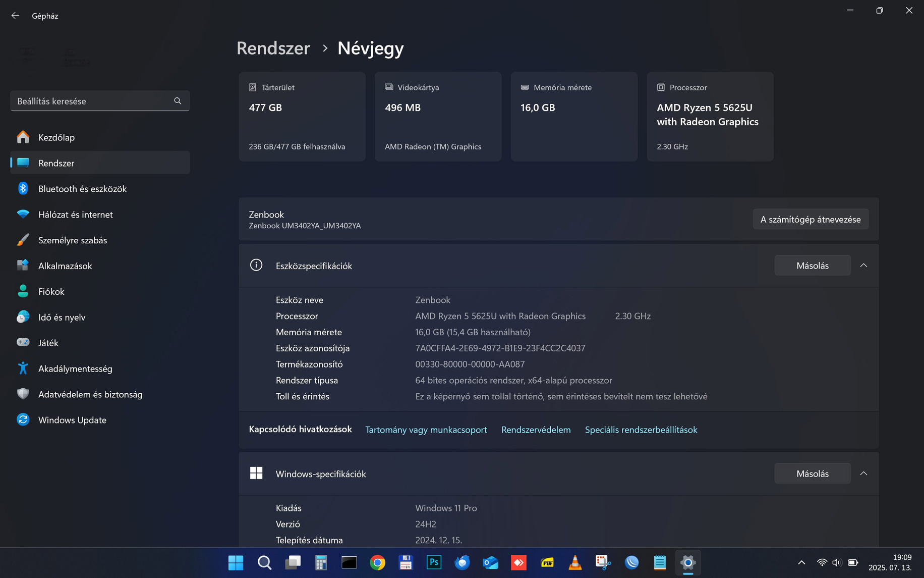Open Windows Update in the sidebar
This screenshot has height=578, width=924.
click(x=100, y=420)
